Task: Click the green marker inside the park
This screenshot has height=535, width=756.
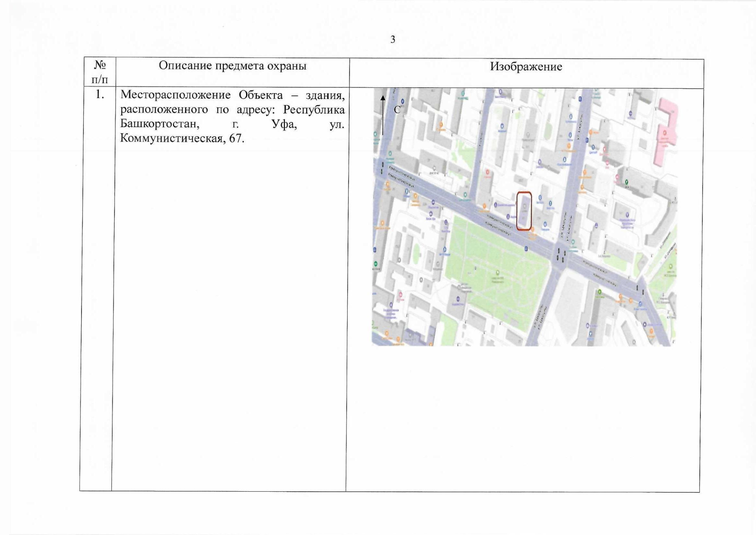Action: coord(497,273)
